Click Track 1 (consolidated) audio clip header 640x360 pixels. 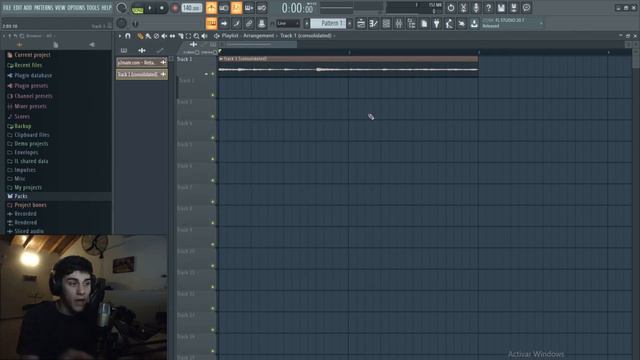[348, 59]
